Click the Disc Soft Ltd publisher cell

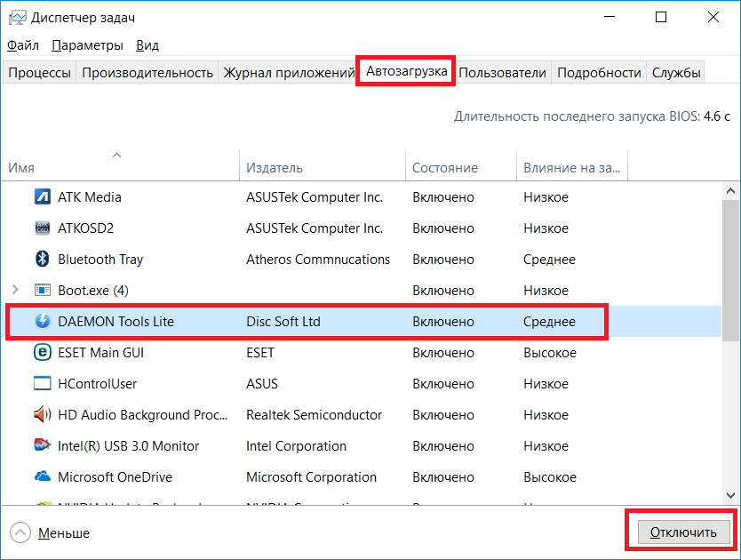[283, 322]
